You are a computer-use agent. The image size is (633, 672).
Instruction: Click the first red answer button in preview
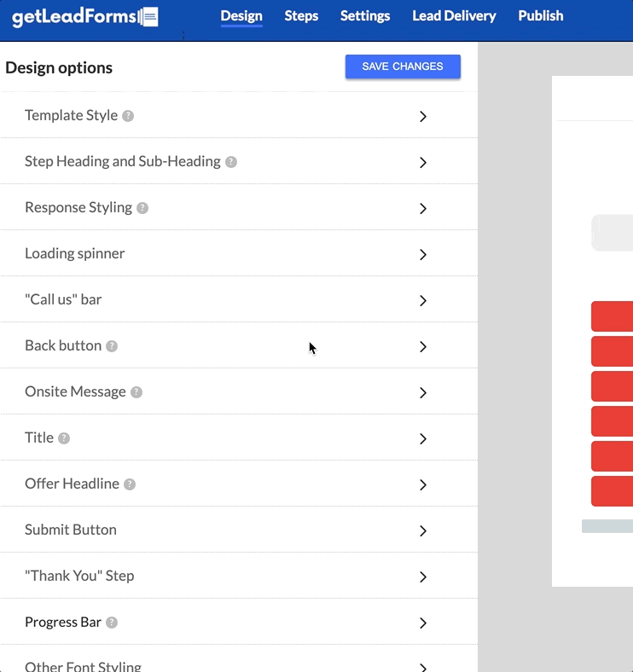[612, 316]
